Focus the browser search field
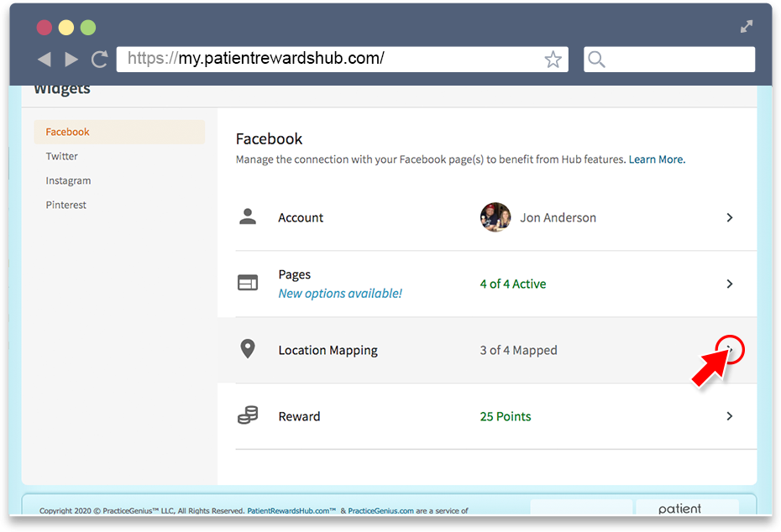781x532 pixels. (x=669, y=60)
